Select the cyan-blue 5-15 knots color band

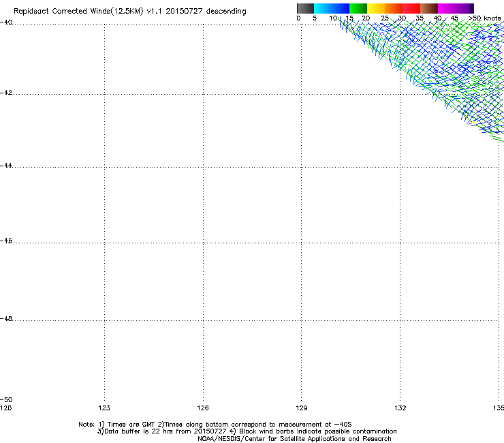point(332,8)
